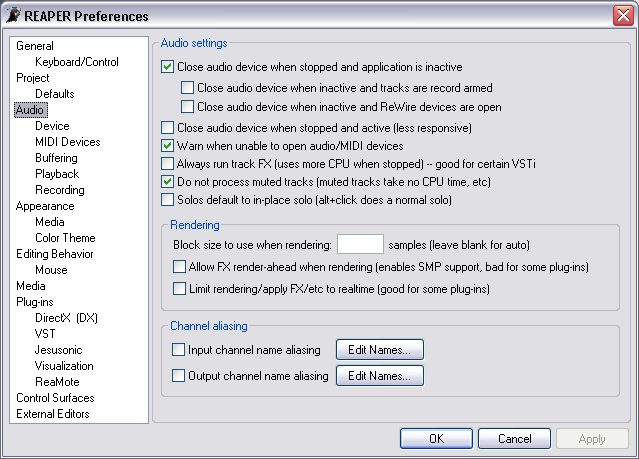Select the top-level Media category
The image size is (639, 459).
[x=31, y=286]
